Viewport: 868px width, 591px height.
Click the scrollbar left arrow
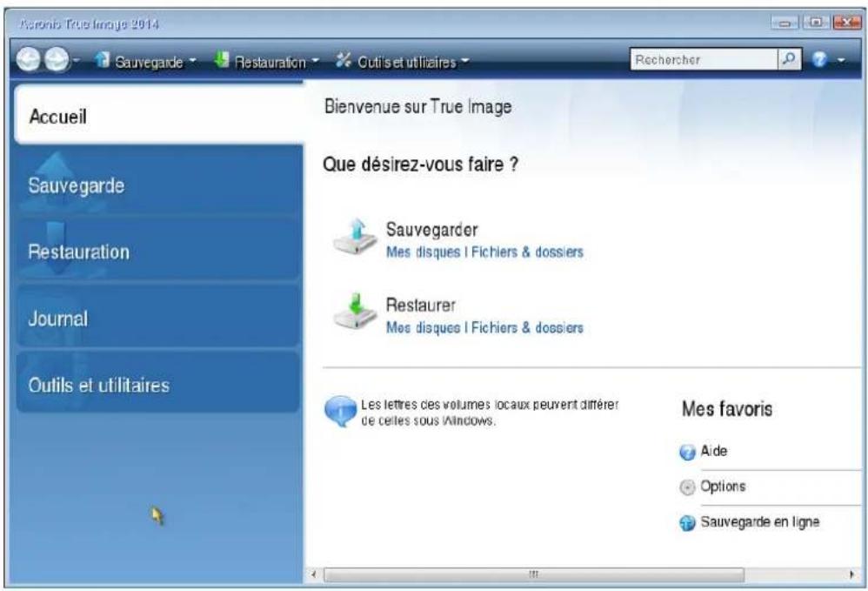(314, 574)
